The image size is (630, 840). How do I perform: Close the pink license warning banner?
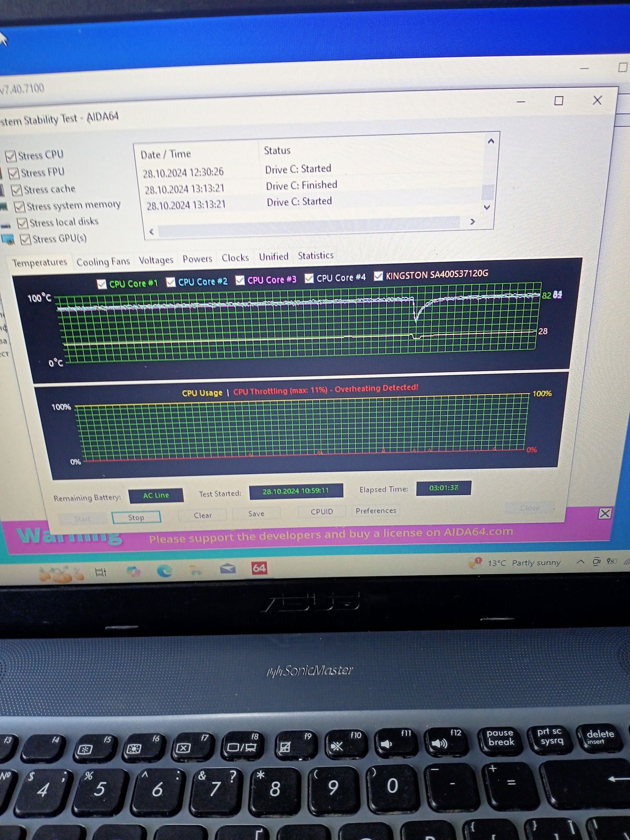coord(604,513)
